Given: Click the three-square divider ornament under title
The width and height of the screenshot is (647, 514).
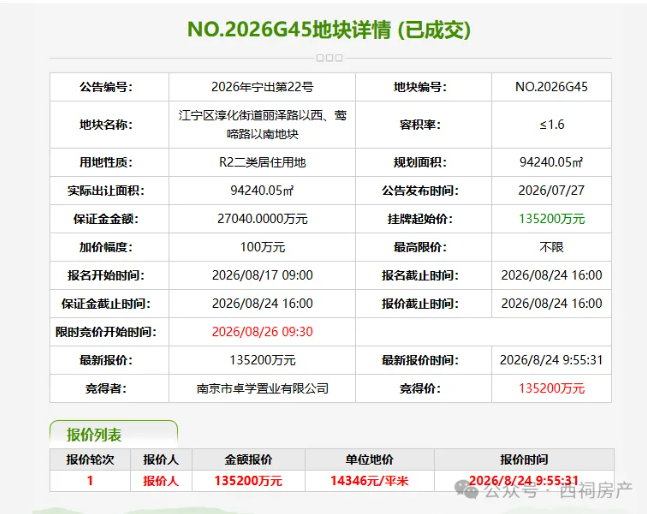Looking at the screenshot, I should click(329, 58).
